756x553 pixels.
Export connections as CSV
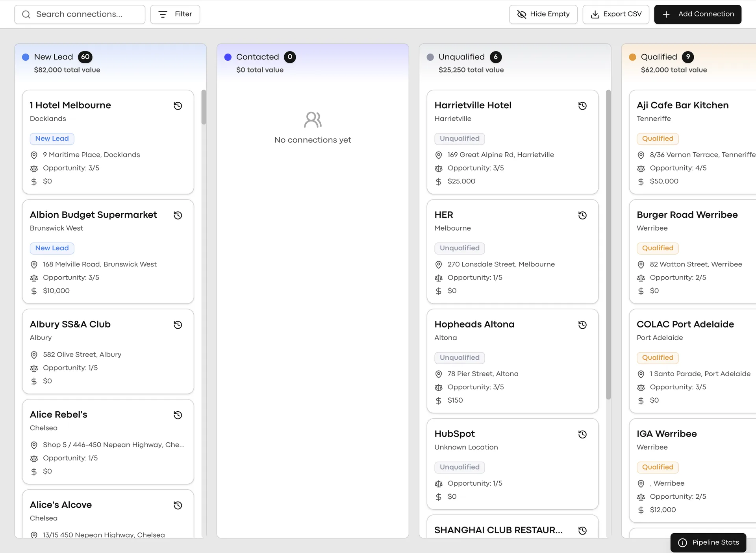click(x=616, y=14)
